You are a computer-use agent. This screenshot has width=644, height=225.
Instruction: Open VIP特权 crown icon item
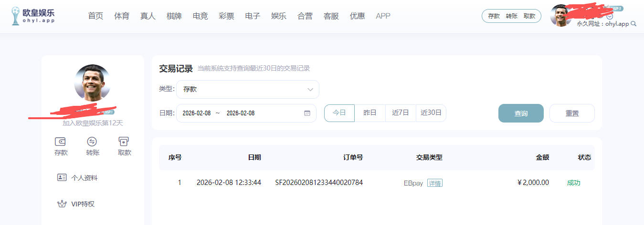pos(62,204)
